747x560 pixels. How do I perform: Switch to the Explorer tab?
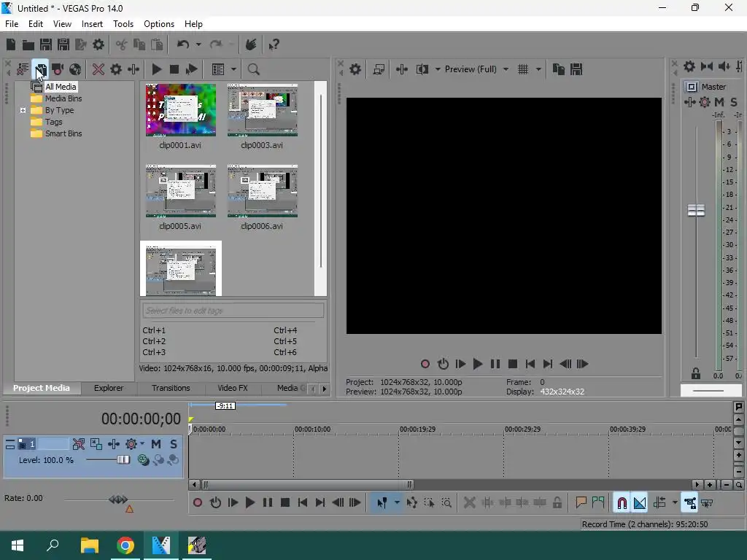(109, 388)
